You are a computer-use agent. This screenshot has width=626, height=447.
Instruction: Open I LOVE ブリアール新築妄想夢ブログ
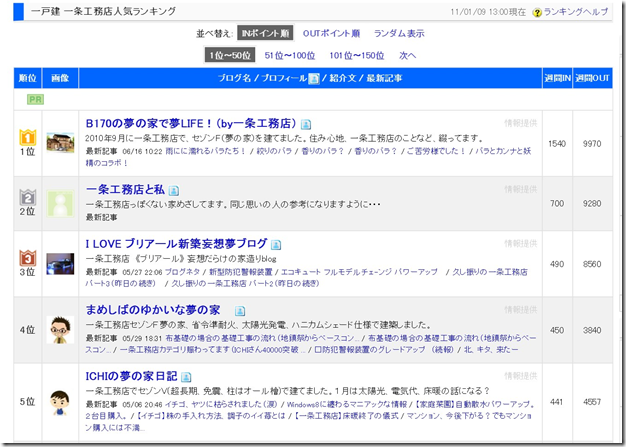click(x=176, y=243)
